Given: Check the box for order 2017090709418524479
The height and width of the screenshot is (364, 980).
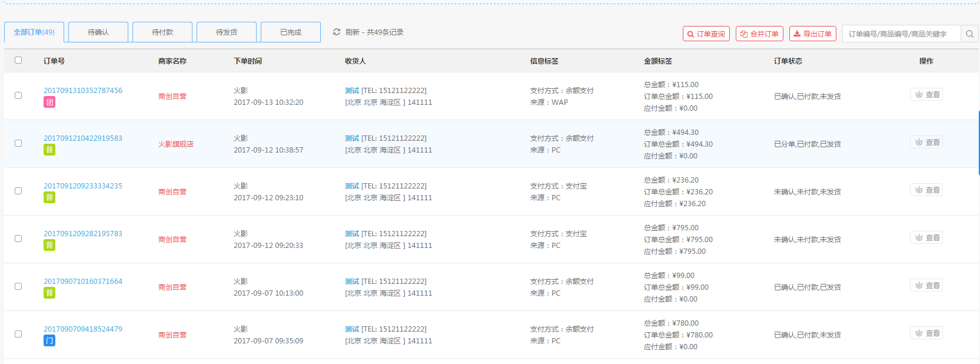Looking at the screenshot, I should pos(18,334).
